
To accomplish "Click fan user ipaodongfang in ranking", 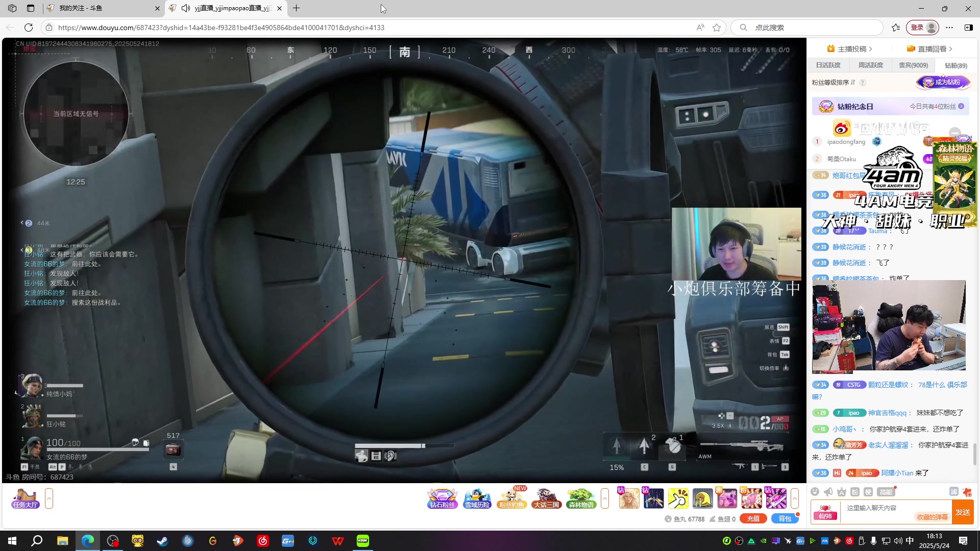I will (x=846, y=142).
